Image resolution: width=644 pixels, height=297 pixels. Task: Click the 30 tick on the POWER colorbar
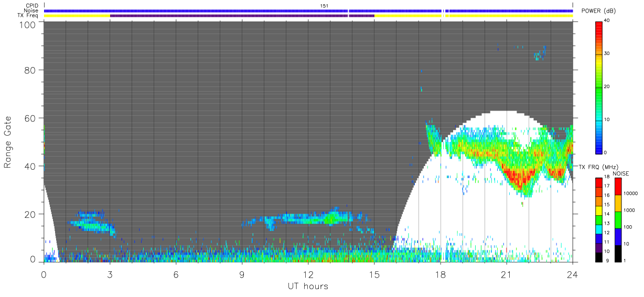tap(608, 53)
